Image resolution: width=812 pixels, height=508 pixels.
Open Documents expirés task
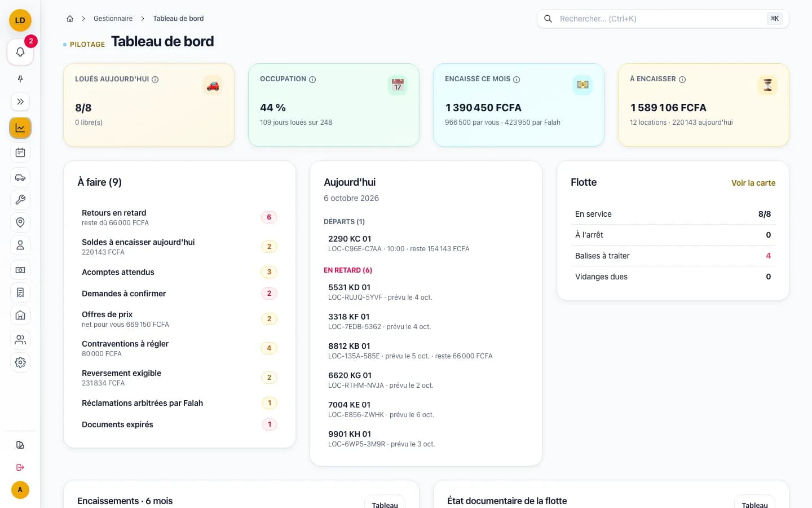[x=179, y=424]
